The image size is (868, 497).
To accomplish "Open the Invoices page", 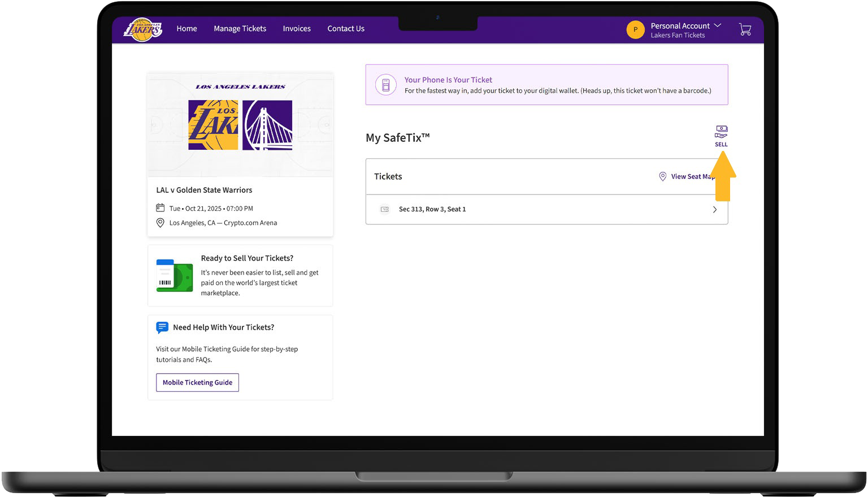I will pos(297,29).
